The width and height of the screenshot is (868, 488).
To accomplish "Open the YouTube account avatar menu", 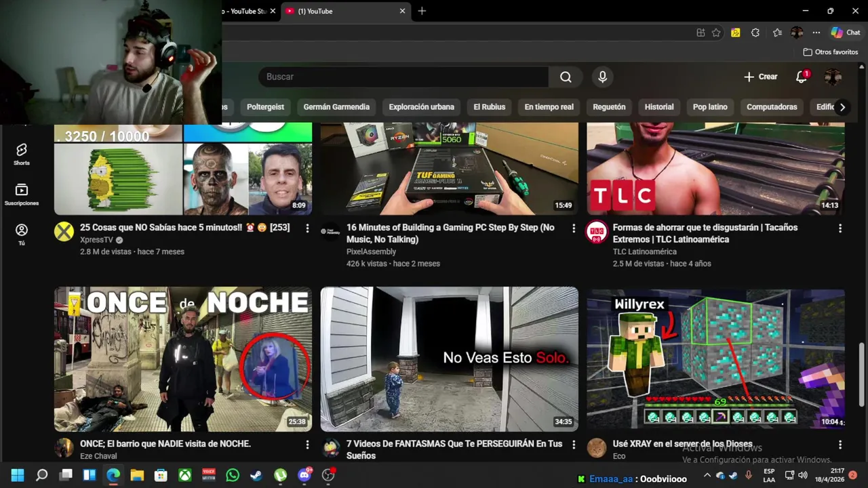I will [833, 77].
